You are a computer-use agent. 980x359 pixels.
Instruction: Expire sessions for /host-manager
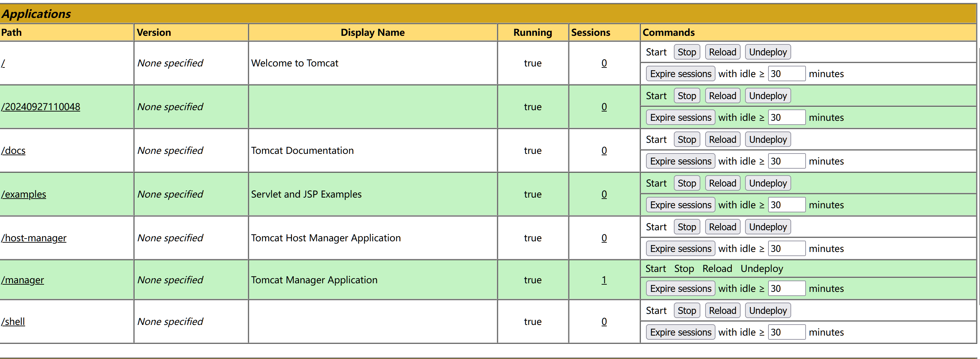click(681, 249)
